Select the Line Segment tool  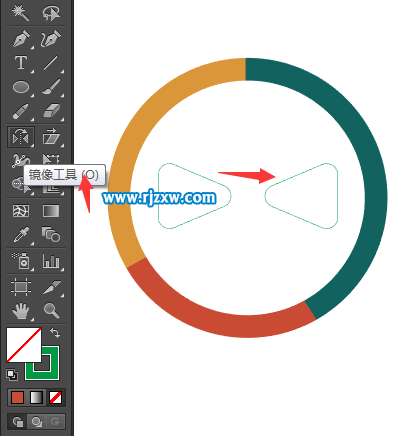(x=51, y=63)
